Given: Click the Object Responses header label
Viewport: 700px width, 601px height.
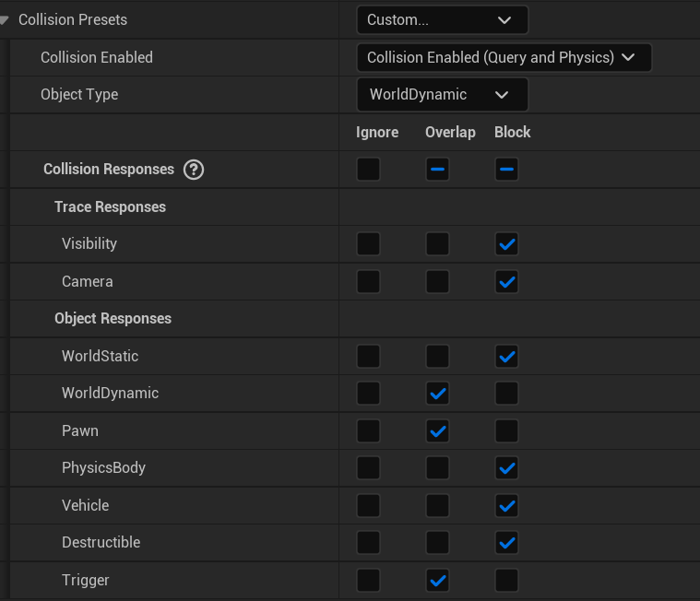Looking at the screenshot, I should click(x=113, y=319).
